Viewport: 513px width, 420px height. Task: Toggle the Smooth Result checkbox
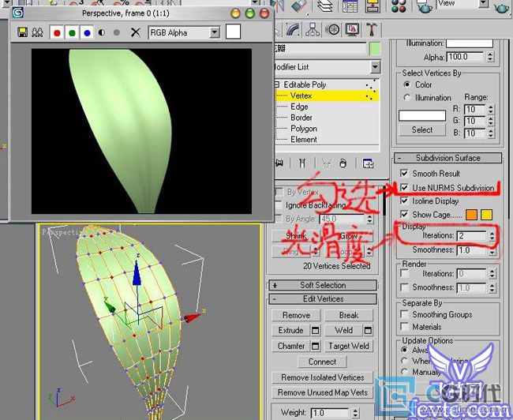pyautogui.click(x=404, y=173)
